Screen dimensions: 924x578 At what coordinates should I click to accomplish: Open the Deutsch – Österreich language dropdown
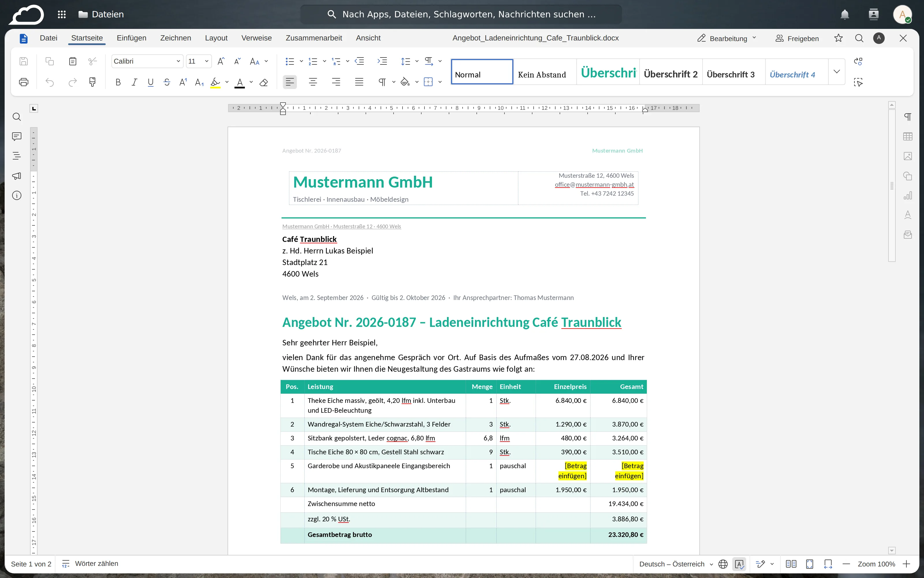click(x=676, y=564)
